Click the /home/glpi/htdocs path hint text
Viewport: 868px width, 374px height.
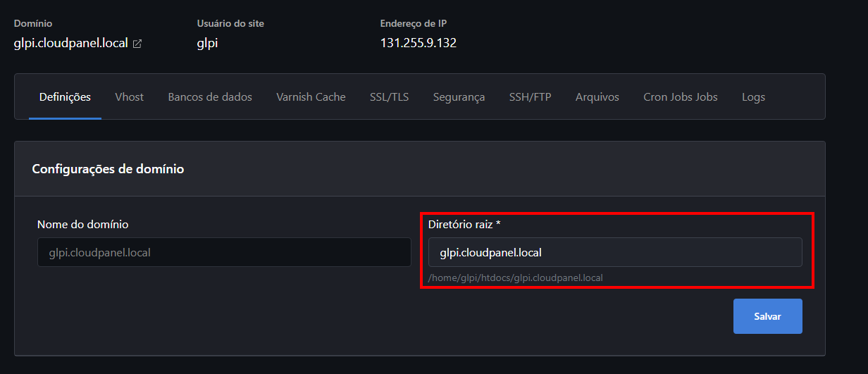point(515,278)
